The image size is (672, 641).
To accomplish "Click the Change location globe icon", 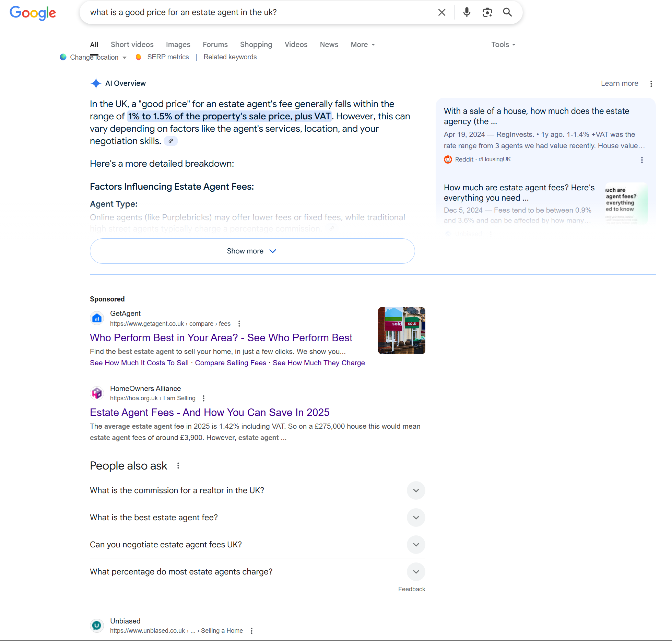I will (x=63, y=57).
